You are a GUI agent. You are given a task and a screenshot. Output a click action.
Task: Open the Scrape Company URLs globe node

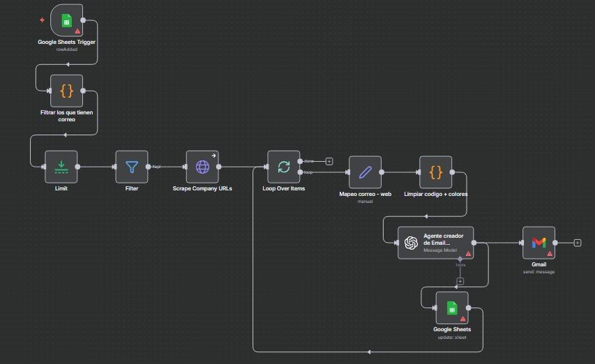[202, 167]
